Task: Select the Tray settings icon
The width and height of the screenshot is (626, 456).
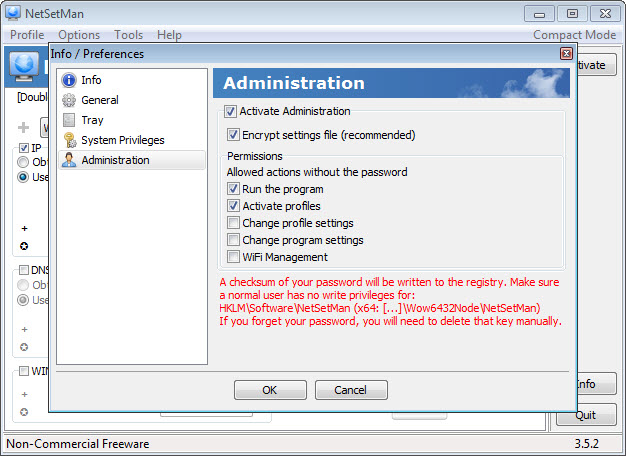Action: pos(69,120)
